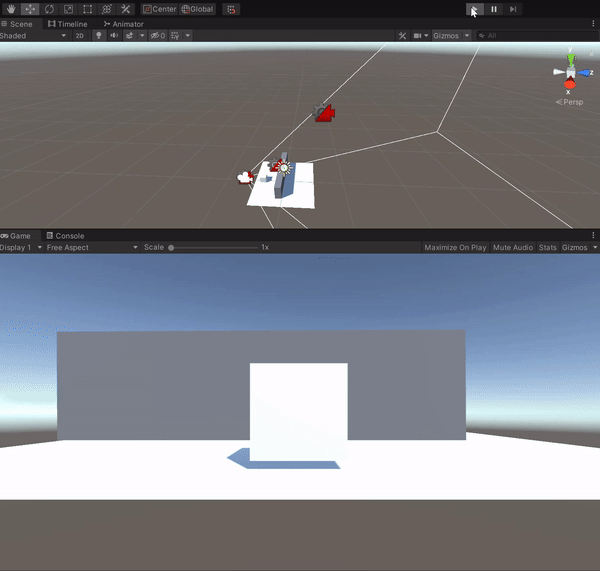Toggle 2D view mode in Scene

coord(80,36)
